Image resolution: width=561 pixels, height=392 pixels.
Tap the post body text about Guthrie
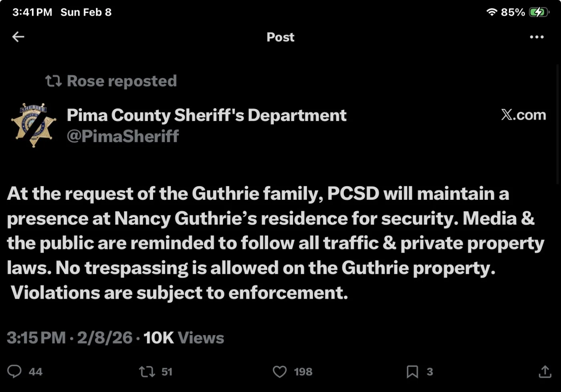[272, 243]
